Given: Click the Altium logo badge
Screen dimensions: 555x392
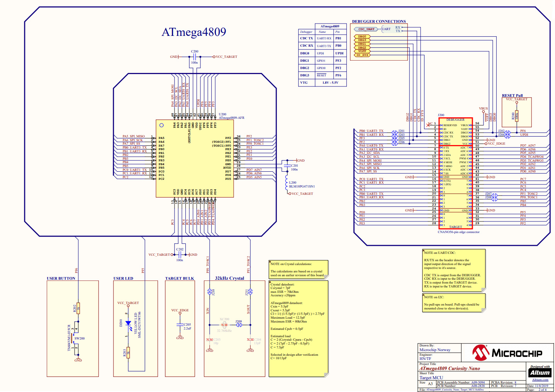Looking at the screenshot, I should [x=540, y=373].
